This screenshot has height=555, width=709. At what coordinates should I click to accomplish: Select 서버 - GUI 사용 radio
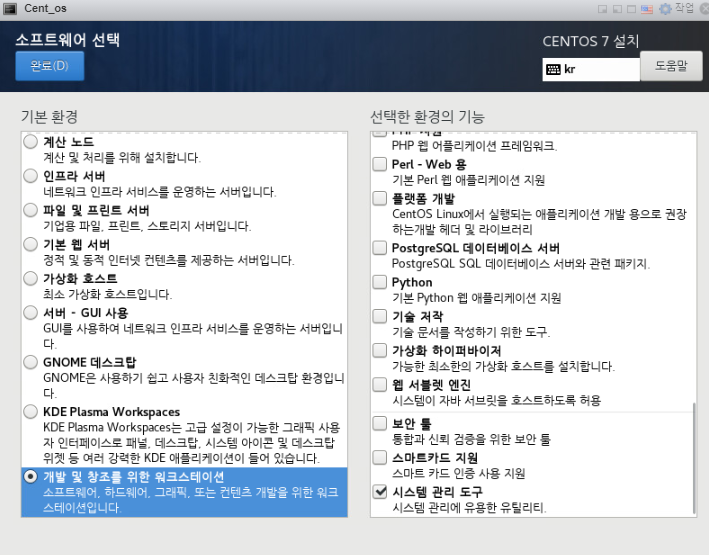[x=31, y=313]
